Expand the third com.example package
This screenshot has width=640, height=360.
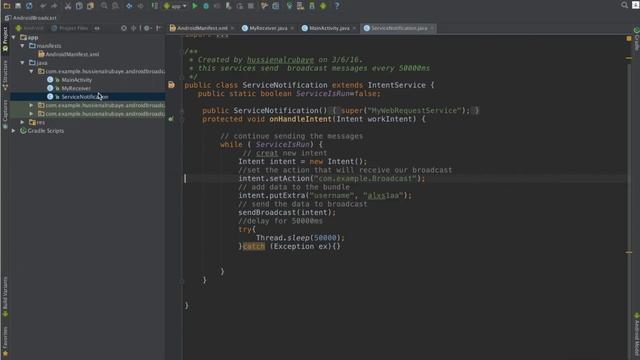click(x=31, y=114)
